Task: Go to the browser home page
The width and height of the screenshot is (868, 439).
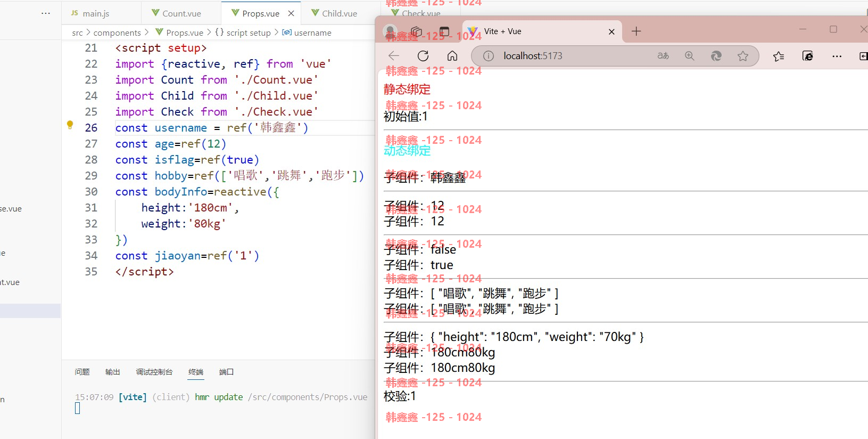Action: point(452,56)
